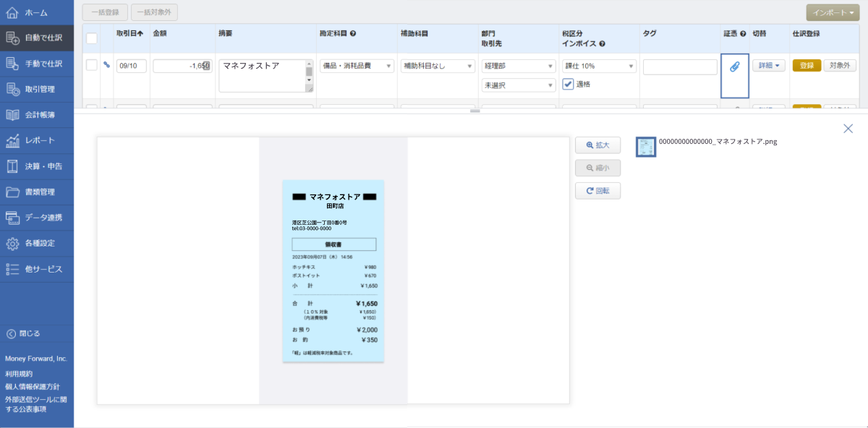Click the link icon beside date 09/10

tap(107, 65)
